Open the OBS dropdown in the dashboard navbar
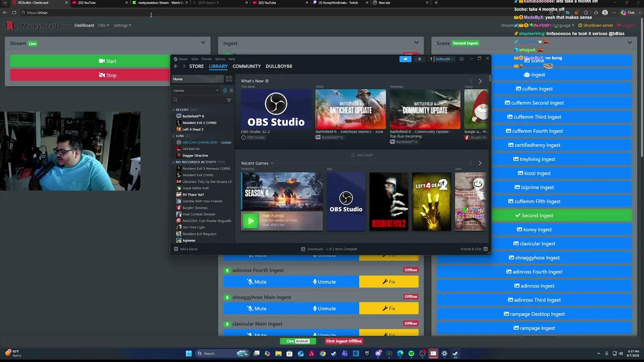Viewport: 644px width, 362px height. tap(103, 25)
